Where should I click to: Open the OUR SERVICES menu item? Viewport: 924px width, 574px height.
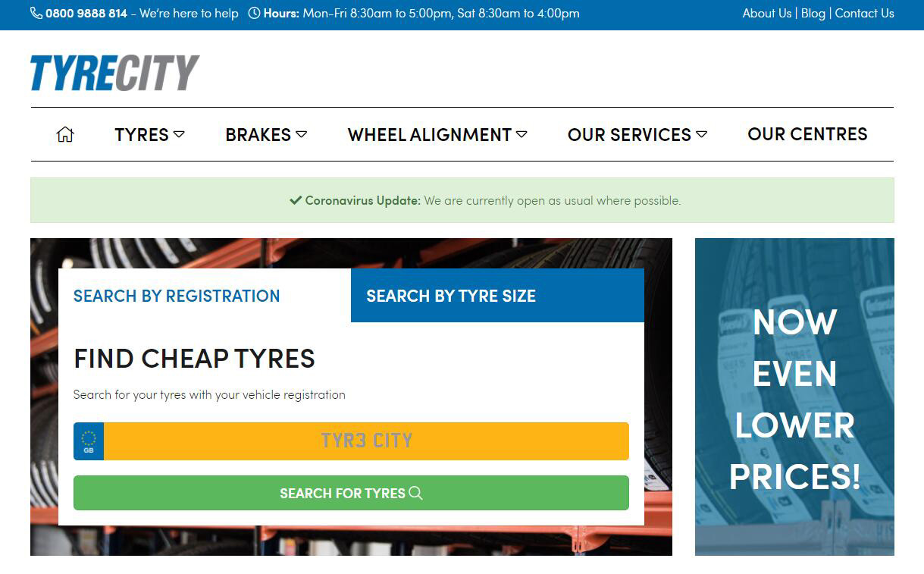(629, 134)
